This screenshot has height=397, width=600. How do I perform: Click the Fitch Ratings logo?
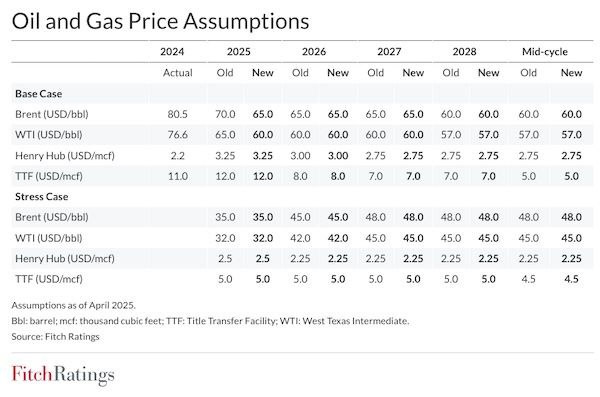pyautogui.click(x=63, y=375)
